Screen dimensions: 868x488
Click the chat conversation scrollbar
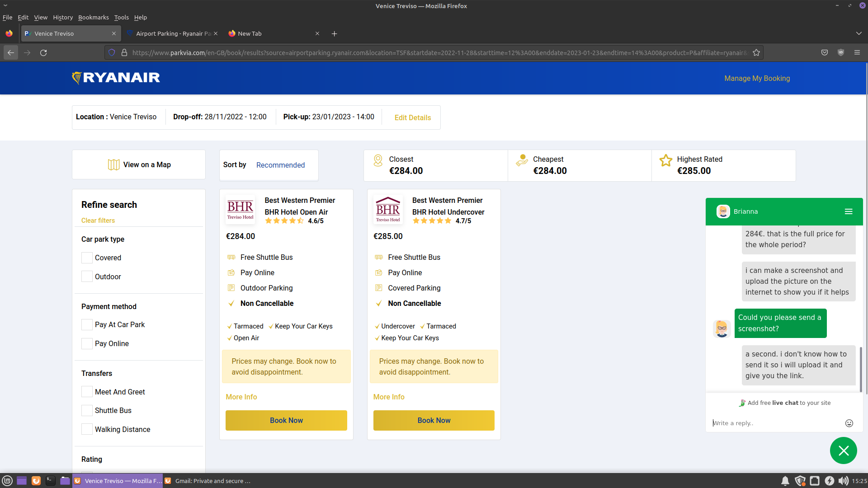[x=861, y=370]
